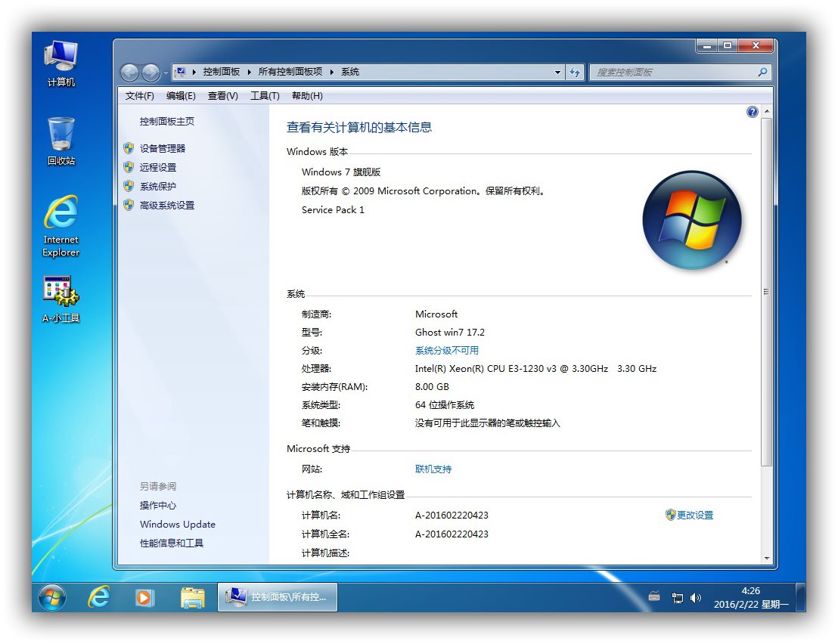The image size is (838, 644).
Task: Click the 系统 breadcrumb
Action: 350,72
